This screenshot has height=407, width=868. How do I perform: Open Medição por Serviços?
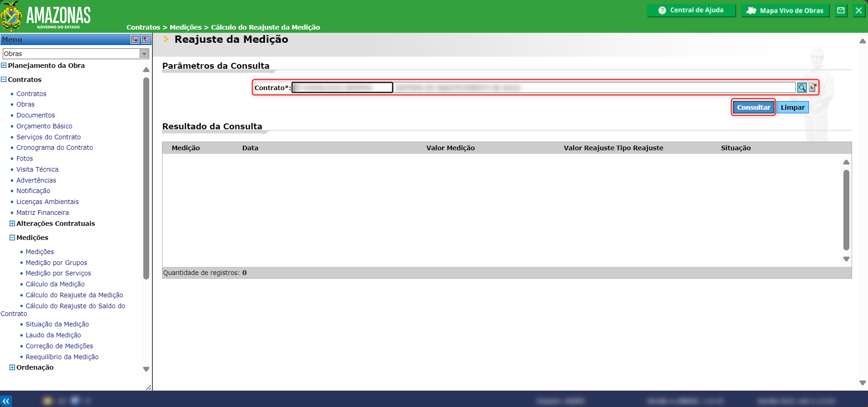point(58,273)
